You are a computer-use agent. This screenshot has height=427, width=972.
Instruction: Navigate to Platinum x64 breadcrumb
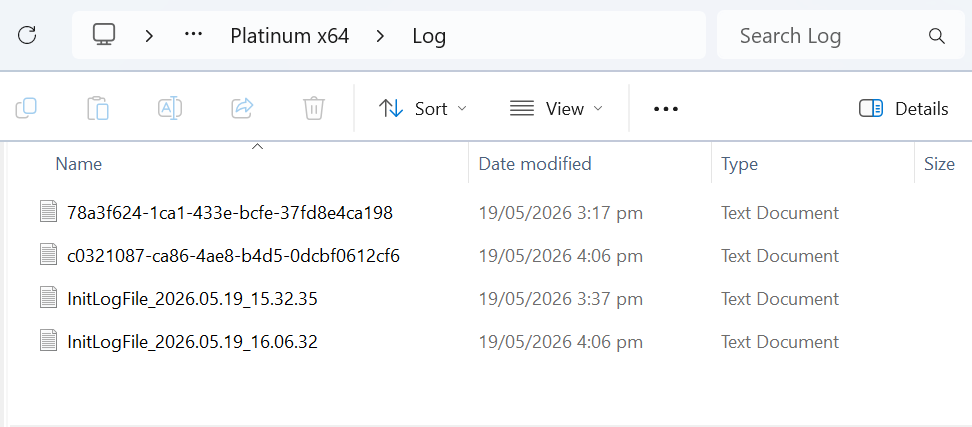point(289,36)
